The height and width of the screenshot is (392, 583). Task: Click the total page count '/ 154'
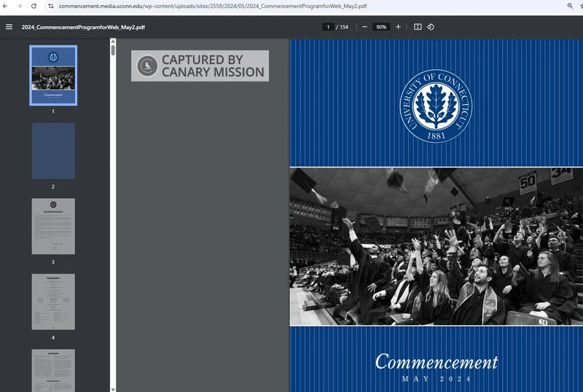[x=342, y=27]
